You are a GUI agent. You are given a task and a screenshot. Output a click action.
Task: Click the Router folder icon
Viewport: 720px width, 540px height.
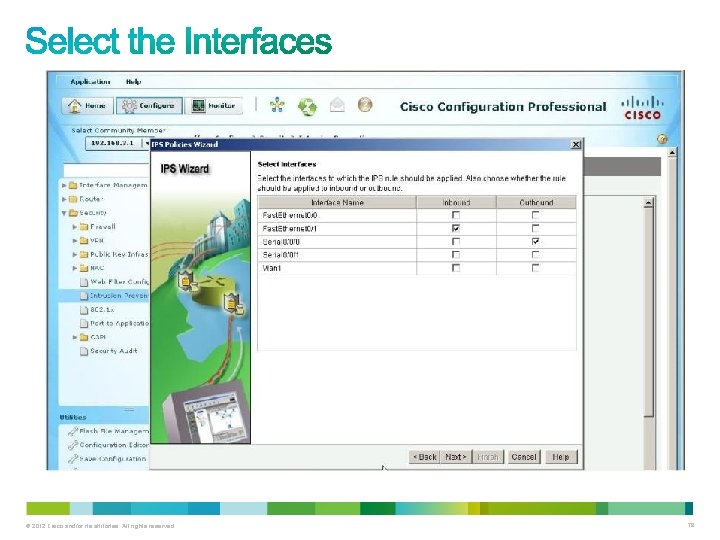73,199
